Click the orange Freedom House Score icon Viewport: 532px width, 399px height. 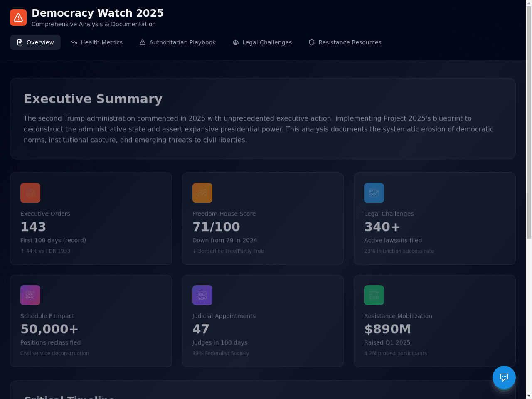pos(202,193)
